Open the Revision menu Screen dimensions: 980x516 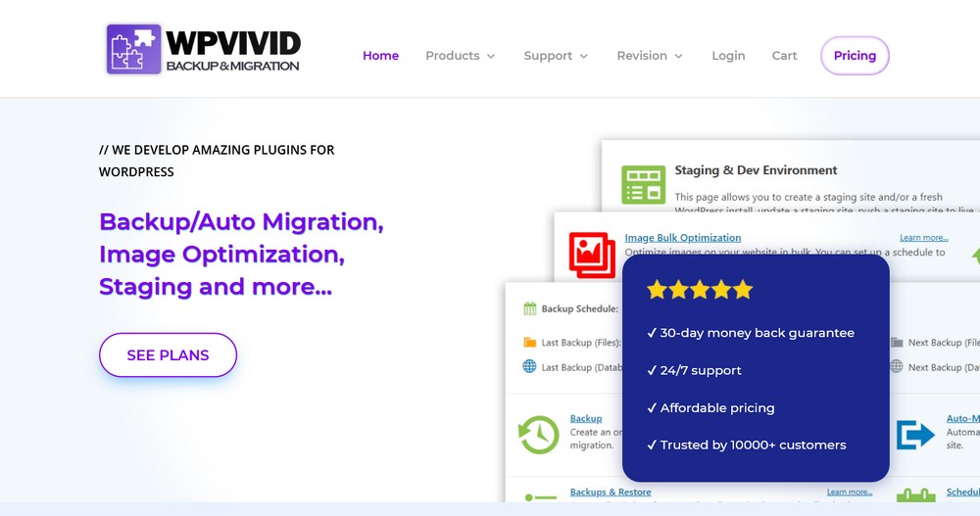(x=642, y=56)
